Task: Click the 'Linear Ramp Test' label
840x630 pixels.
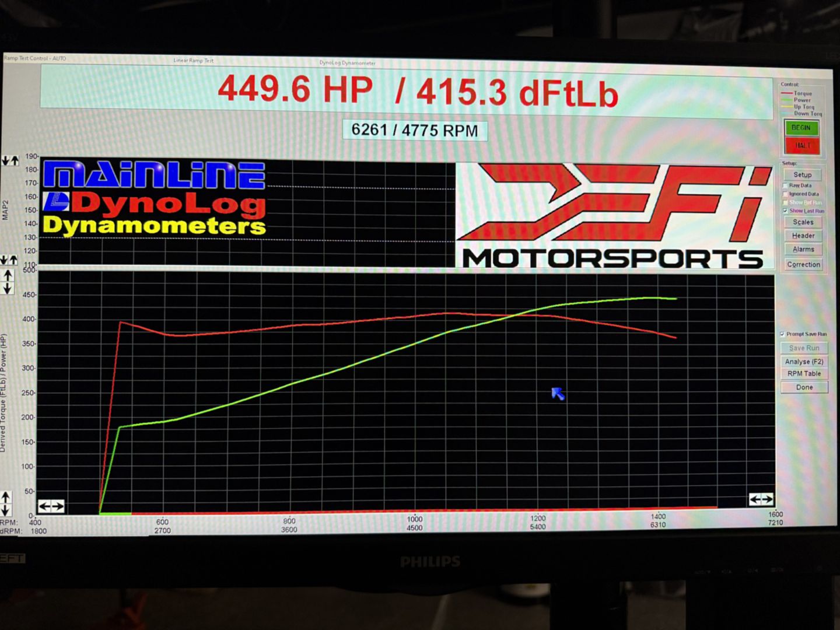Action: pos(193,60)
